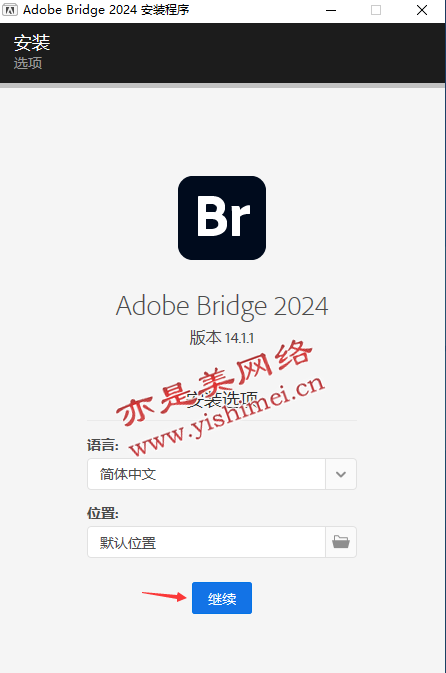Click the Adobe Bridge 2024 product name
Viewport: 446px width, 673px height.
click(222, 306)
